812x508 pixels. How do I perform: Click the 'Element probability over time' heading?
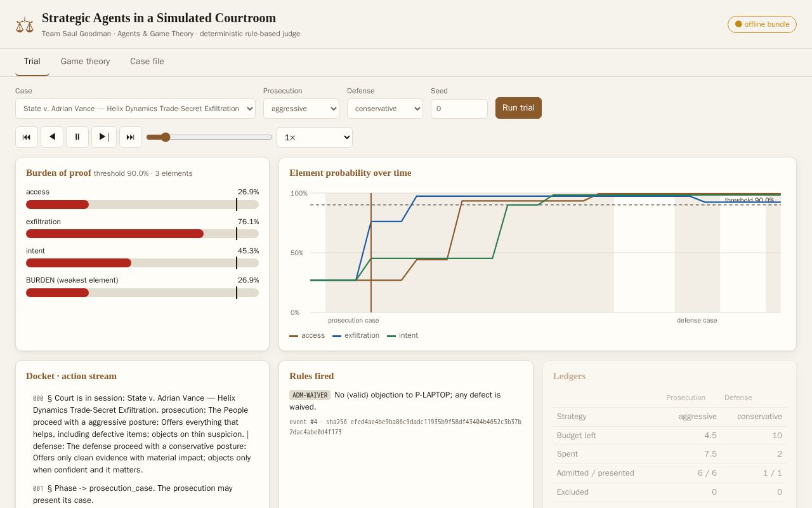pos(350,173)
